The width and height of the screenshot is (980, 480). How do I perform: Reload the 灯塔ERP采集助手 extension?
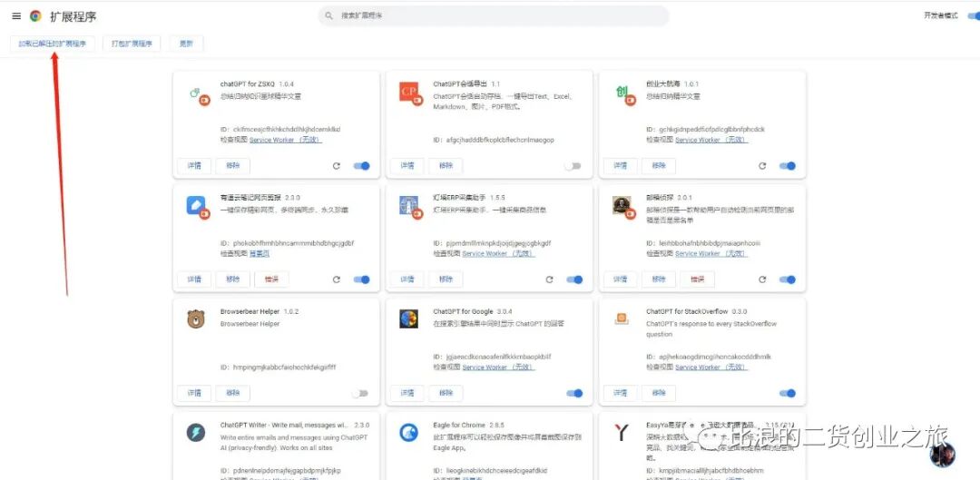pos(549,279)
